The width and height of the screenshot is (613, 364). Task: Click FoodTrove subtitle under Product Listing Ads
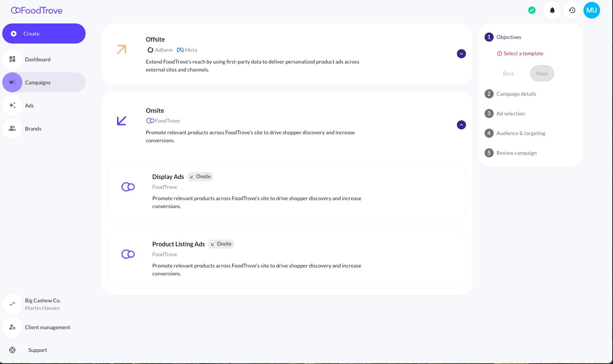click(x=164, y=254)
